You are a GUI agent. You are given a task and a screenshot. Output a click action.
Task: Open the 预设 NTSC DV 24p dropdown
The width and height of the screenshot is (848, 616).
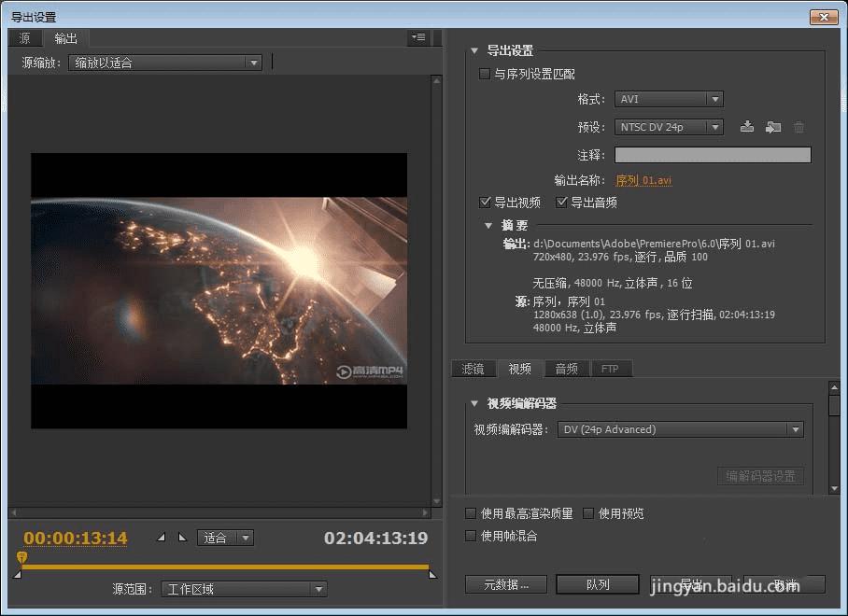click(669, 127)
